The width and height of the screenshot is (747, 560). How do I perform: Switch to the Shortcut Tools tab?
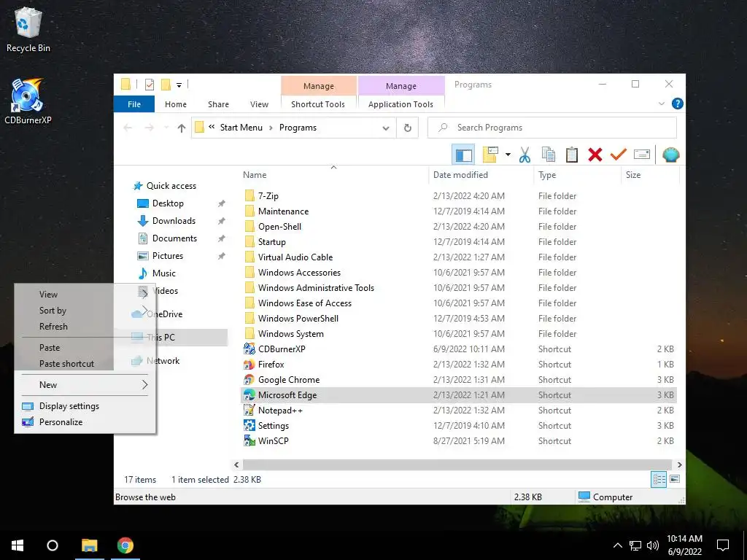[318, 104]
